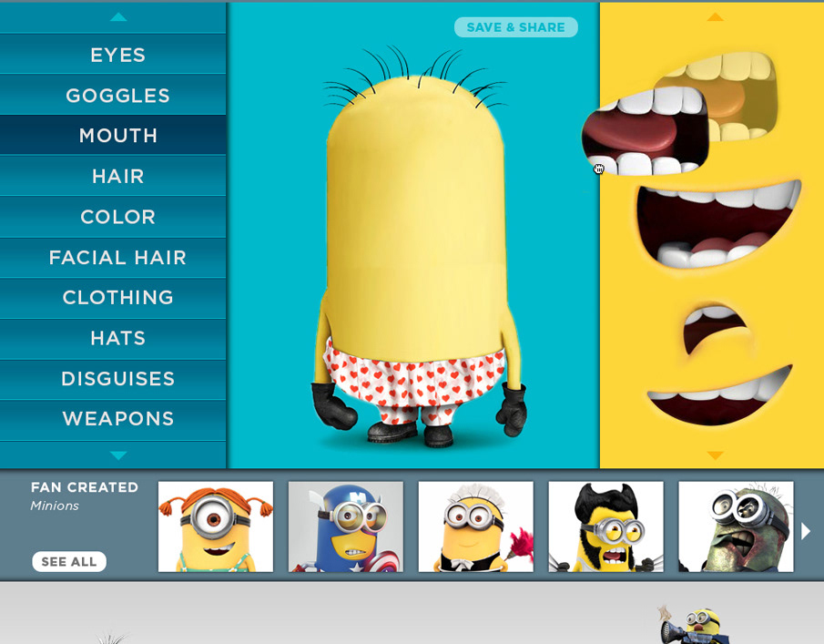Open the DISGUISES category

(x=113, y=379)
